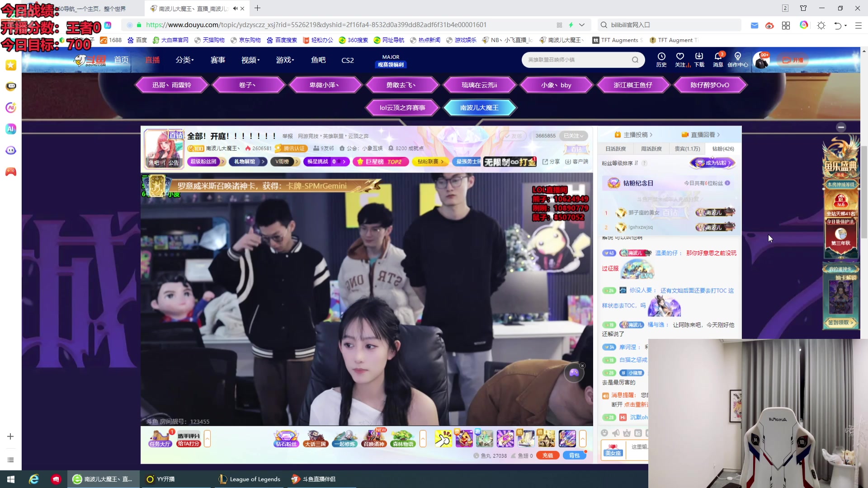This screenshot has width=868, height=488.
Task: Expand the 视频 video menu
Action: pos(250,60)
